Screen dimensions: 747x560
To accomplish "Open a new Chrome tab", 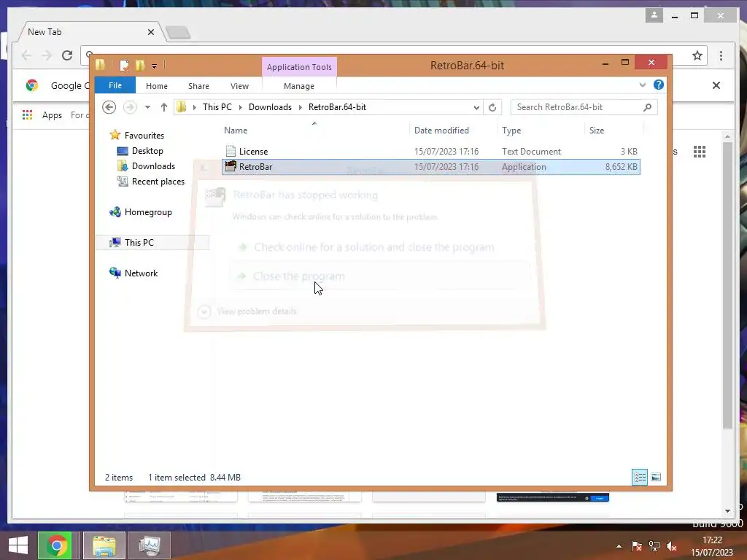I will coord(178,32).
